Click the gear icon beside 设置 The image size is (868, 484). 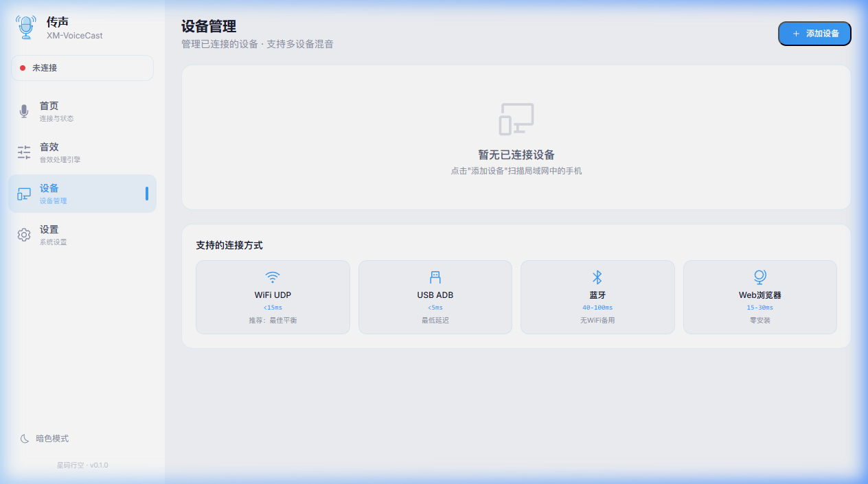(24, 235)
